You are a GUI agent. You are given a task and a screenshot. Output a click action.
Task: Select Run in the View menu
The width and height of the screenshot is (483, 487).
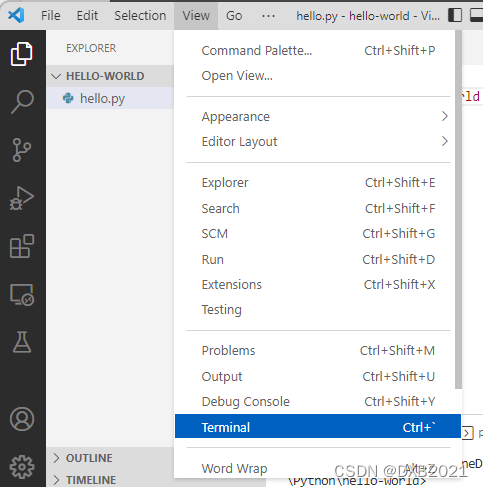coord(318,259)
